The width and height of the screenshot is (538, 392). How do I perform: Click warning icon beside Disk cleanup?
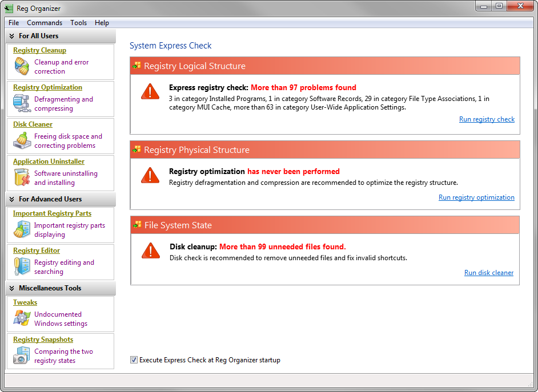pyautogui.click(x=151, y=250)
